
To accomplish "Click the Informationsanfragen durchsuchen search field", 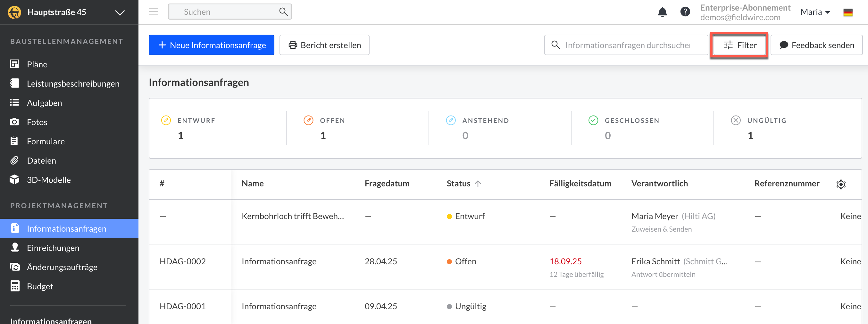I will coord(627,45).
